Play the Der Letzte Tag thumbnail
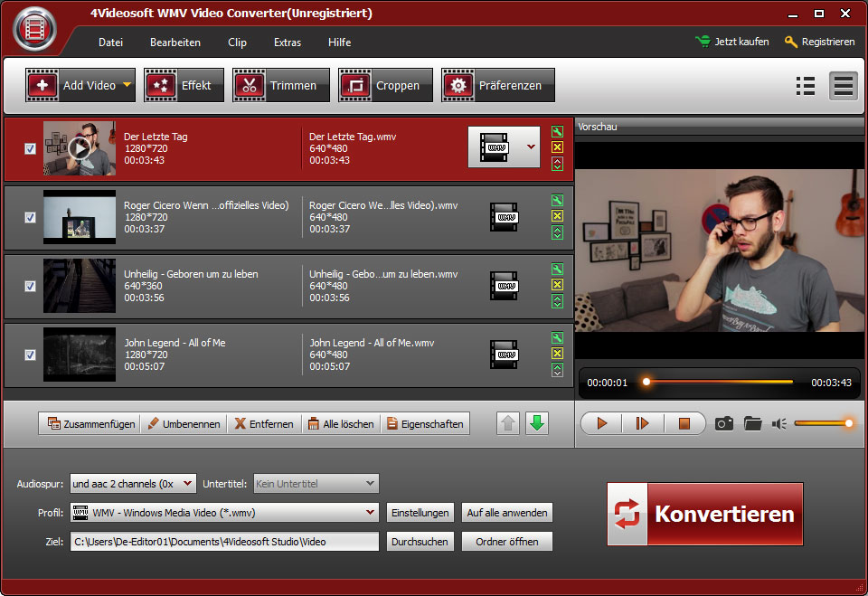Screen dimensions: 868x596 [x=80, y=148]
